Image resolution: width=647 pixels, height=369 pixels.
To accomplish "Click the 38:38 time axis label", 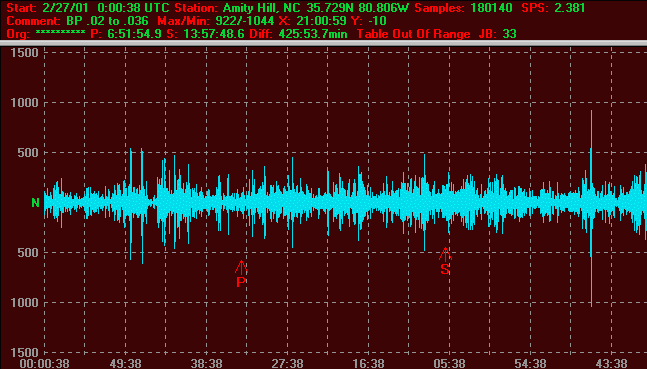I will coord(206,364).
